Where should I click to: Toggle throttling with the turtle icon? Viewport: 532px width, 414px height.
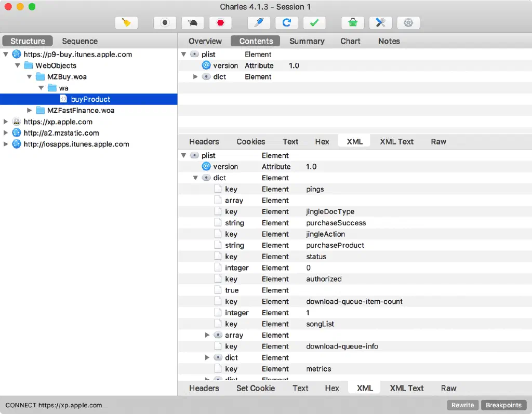[193, 23]
